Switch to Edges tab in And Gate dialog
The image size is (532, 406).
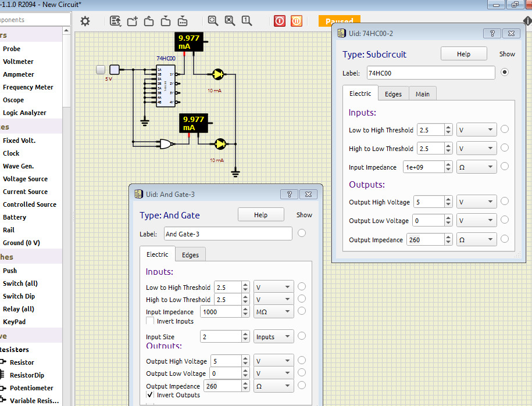(x=190, y=255)
